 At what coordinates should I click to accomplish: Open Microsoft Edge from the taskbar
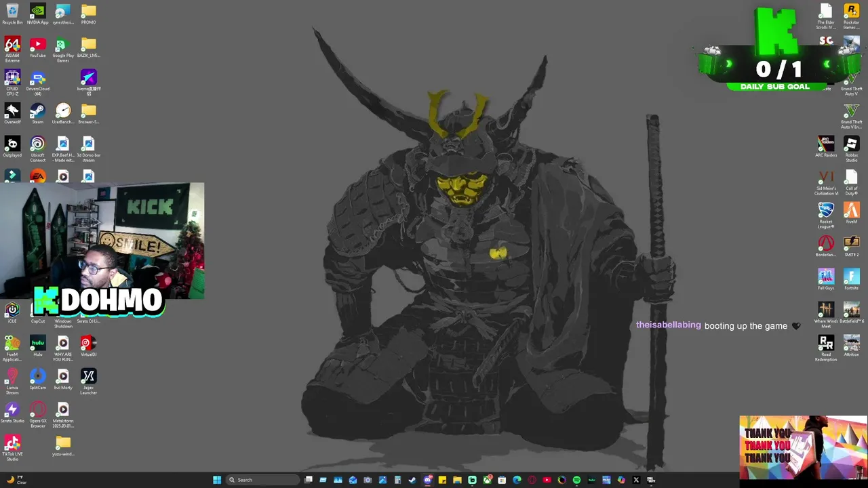tap(517, 480)
